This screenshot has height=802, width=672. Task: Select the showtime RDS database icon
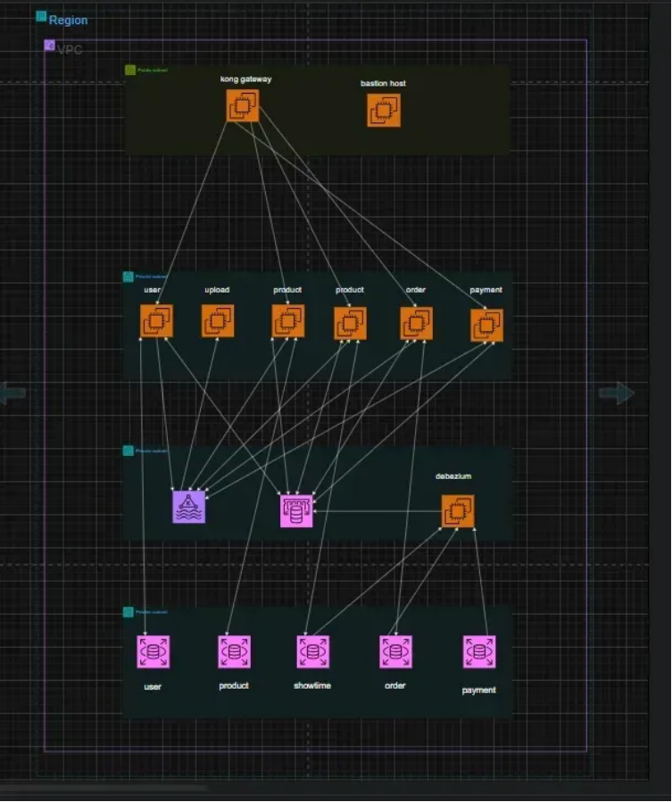tap(312, 651)
